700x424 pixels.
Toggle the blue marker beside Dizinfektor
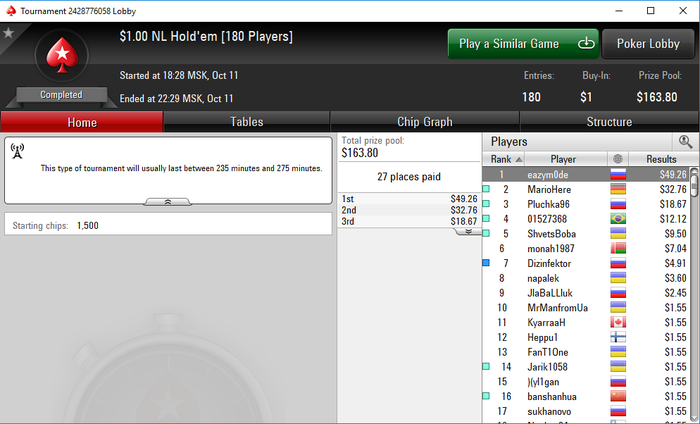click(486, 263)
